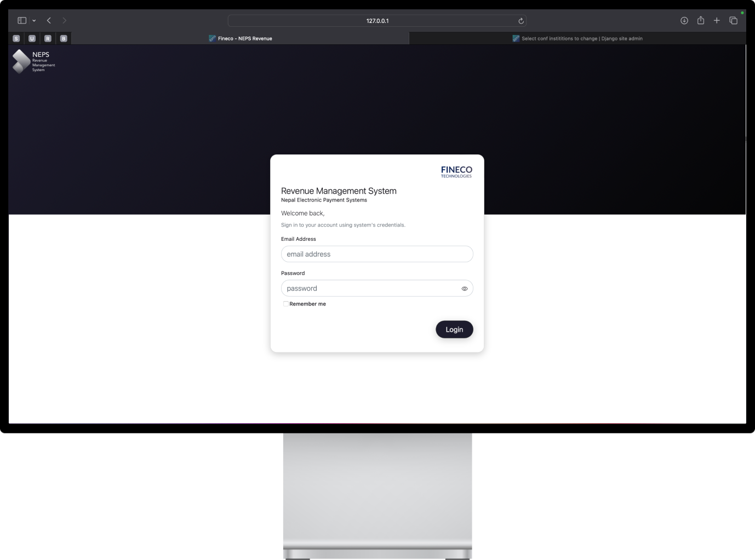Focus the password input field
The height and width of the screenshot is (560, 755).
click(367, 288)
